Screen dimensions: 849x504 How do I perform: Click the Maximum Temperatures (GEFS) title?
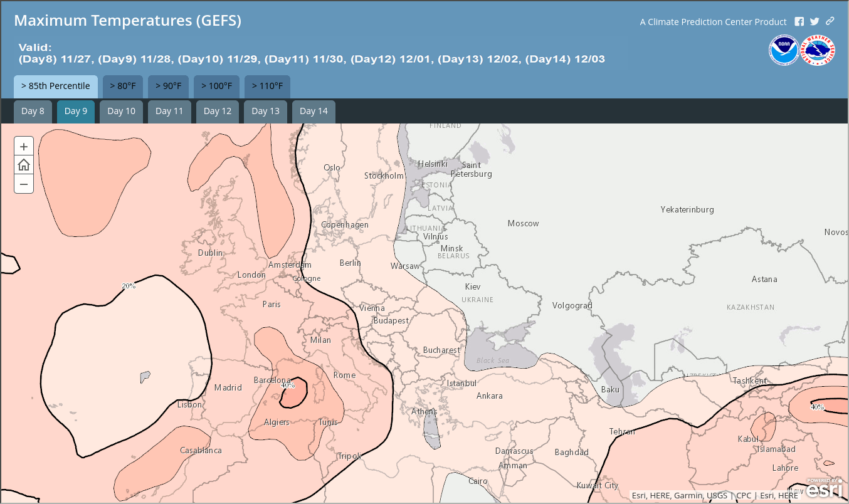(x=127, y=21)
